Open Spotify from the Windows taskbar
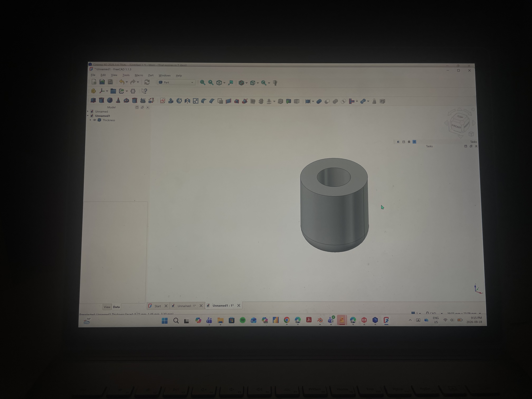The height and width of the screenshot is (399, 532). tap(243, 320)
